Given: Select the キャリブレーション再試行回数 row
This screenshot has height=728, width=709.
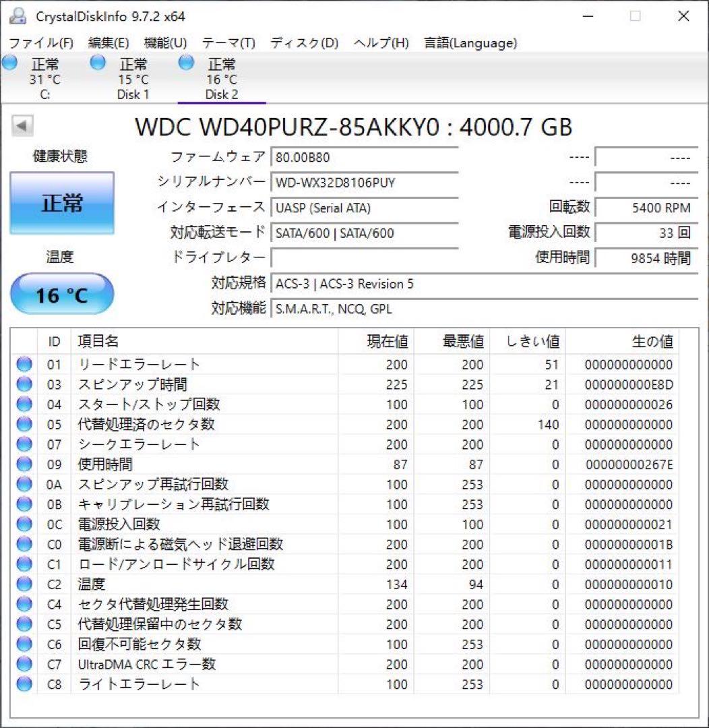Looking at the screenshot, I should pos(344,504).
